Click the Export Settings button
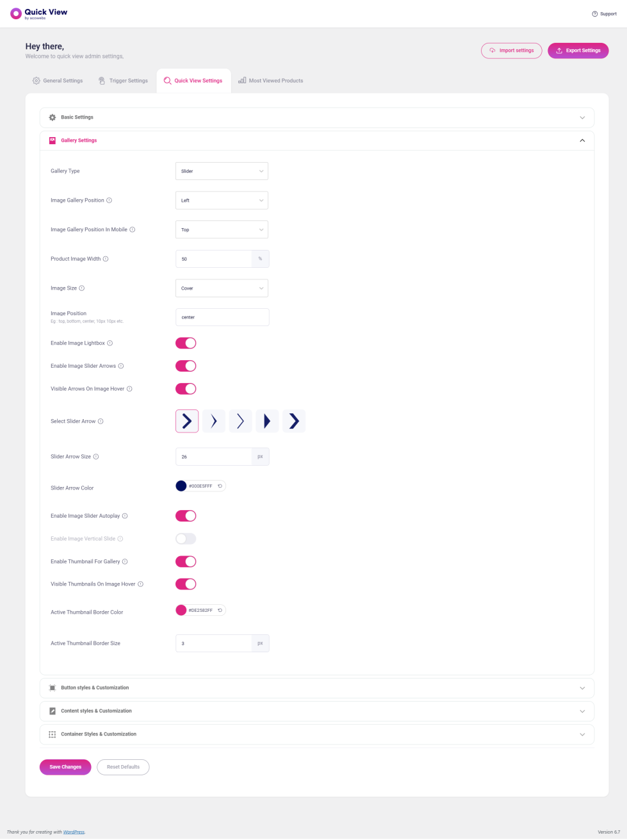Viewport: 627px width, 840px height. tap(578, 51)
